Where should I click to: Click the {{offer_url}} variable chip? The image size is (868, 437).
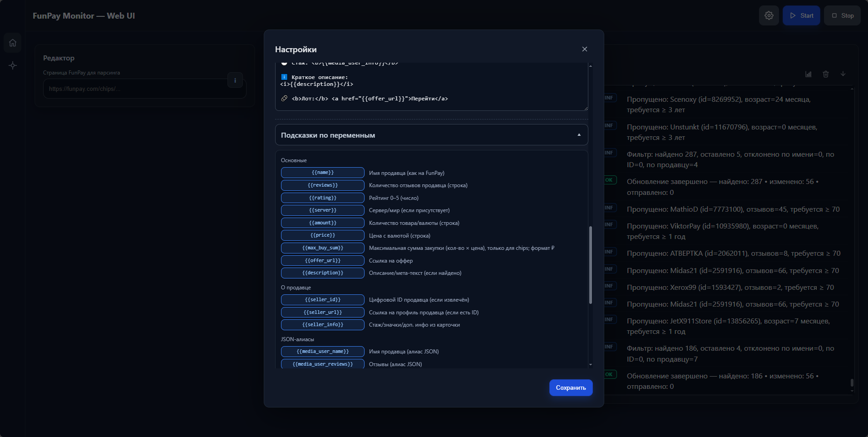[x=322, y=261]
